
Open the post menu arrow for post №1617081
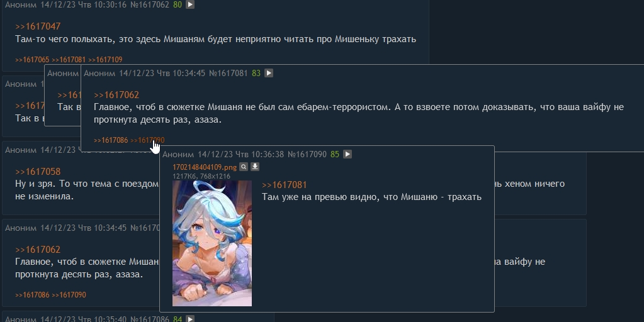[x=269, y=73]
